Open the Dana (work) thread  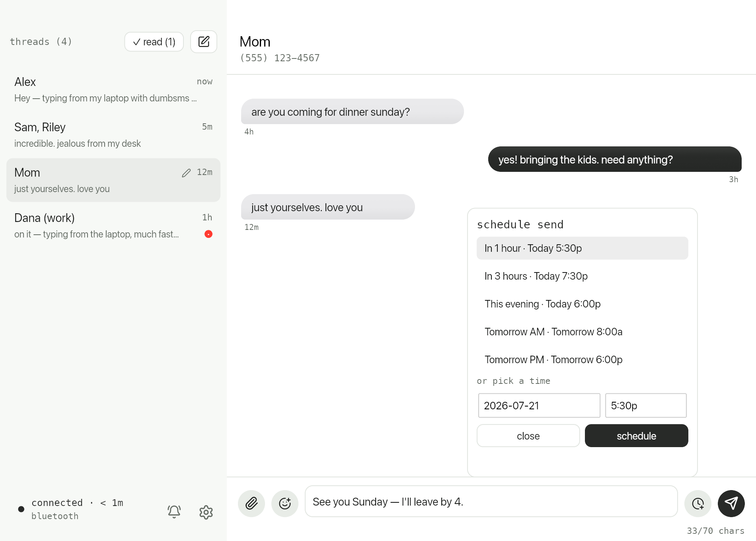pos(113,226)
